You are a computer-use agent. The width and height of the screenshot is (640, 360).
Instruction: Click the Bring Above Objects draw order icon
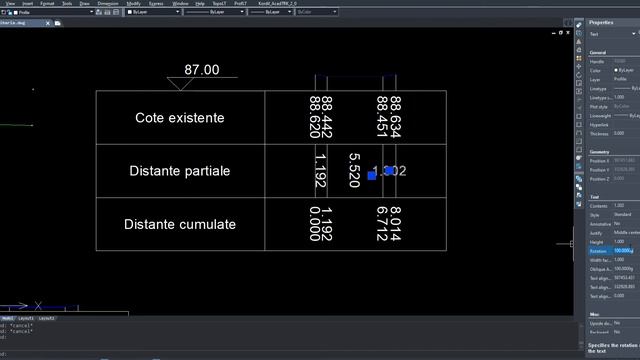(579, 196)
